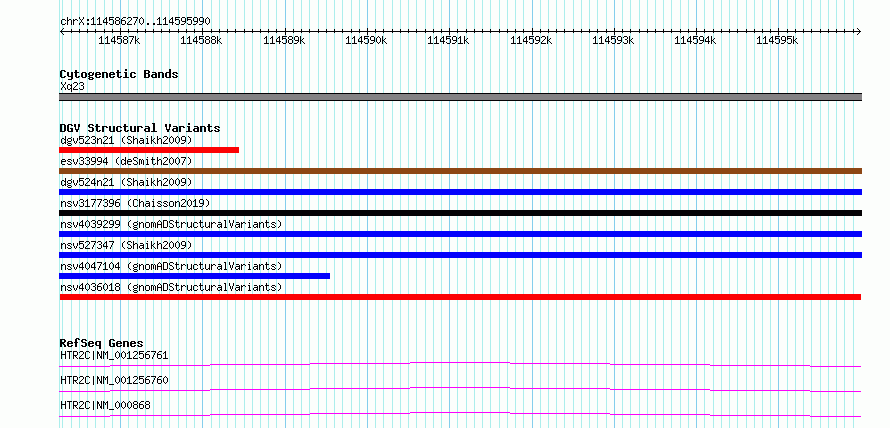Click the gray Xq23 cytogenetic band bar
Viewport: 890px width, 428px height.
(x=460, y=97)
